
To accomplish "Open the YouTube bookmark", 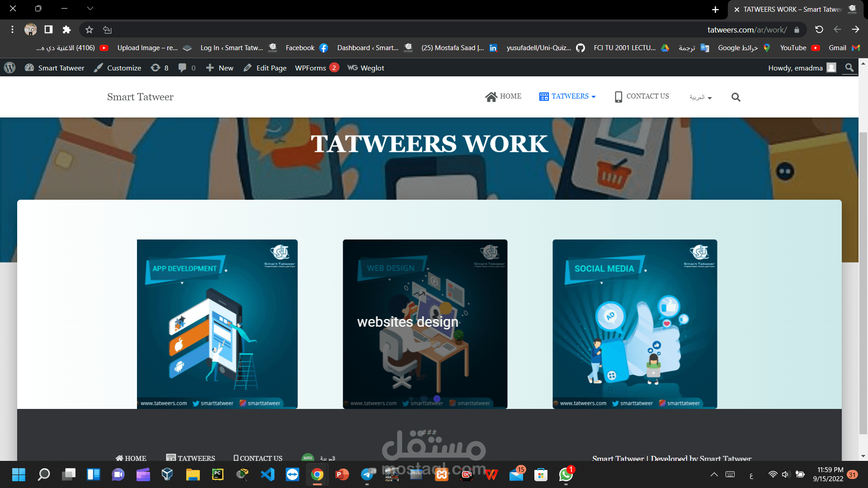I will point(800,48).
